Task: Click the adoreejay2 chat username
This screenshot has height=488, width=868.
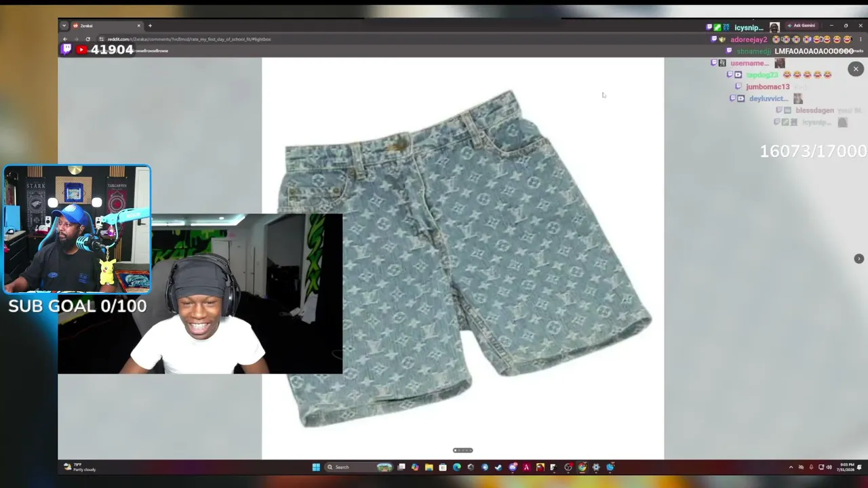Action: pos(749,40)
